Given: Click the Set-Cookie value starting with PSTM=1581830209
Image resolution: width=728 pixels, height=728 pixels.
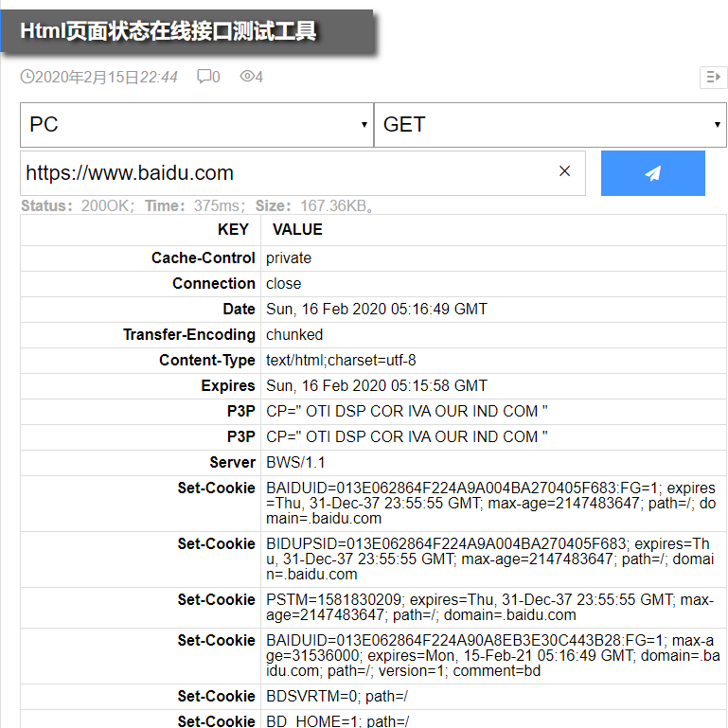Looking at the screenshot, I should tap(489, 607).
